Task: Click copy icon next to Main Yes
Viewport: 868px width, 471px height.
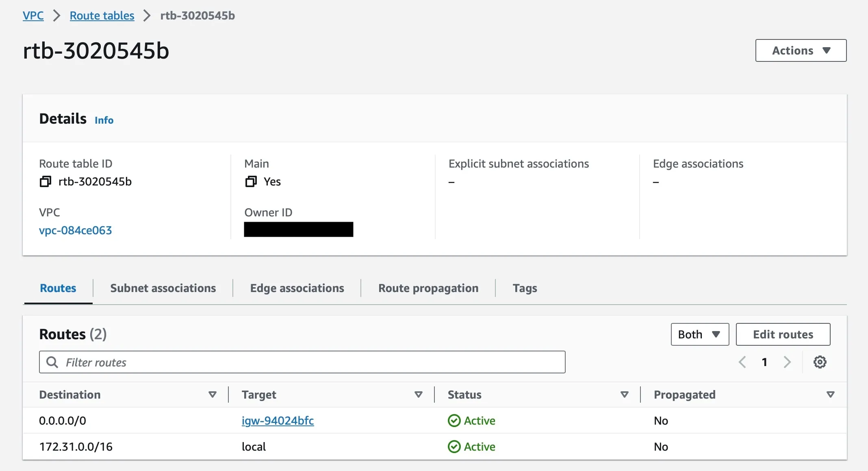Action: [251, 181]
